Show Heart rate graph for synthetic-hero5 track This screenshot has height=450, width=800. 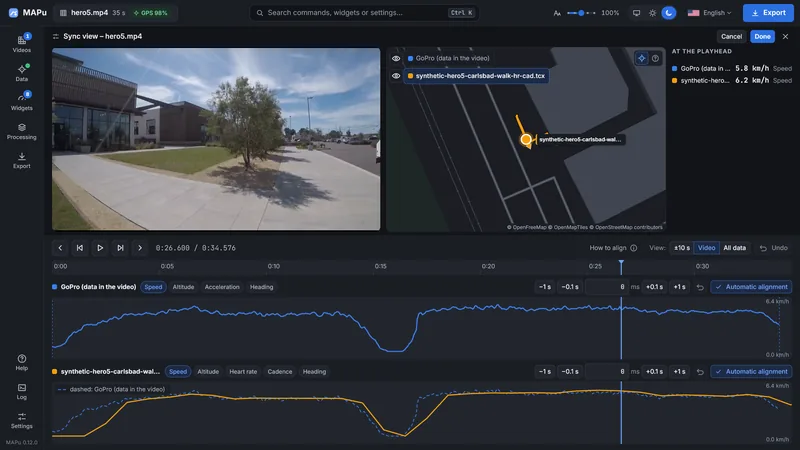coord(243,372)
